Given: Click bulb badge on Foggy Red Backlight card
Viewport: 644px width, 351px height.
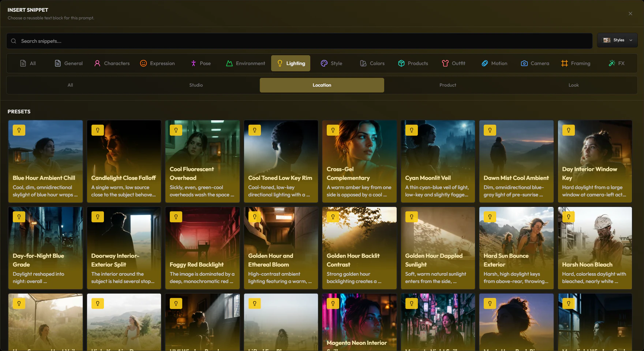Looking at the screenshot, I should pos(176,217).
